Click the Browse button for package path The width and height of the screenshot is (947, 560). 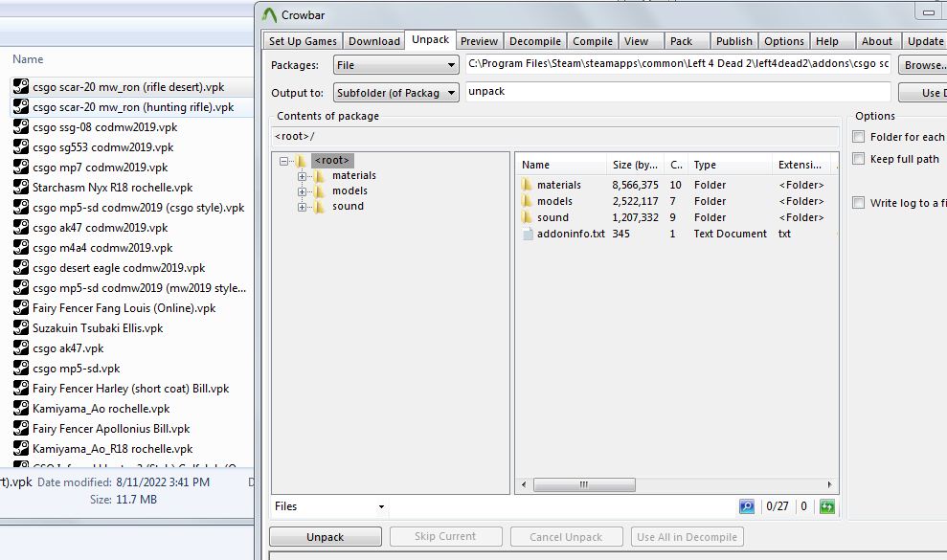[923, 65]
